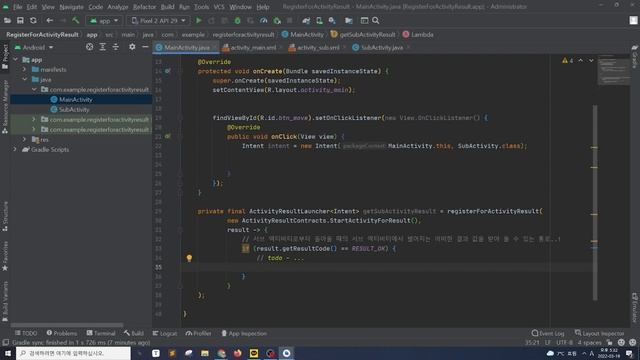Navigate back with the left arrow icon
Image resolution: width=640 pixels, height=360 pixels.
(x=49, y=20)
